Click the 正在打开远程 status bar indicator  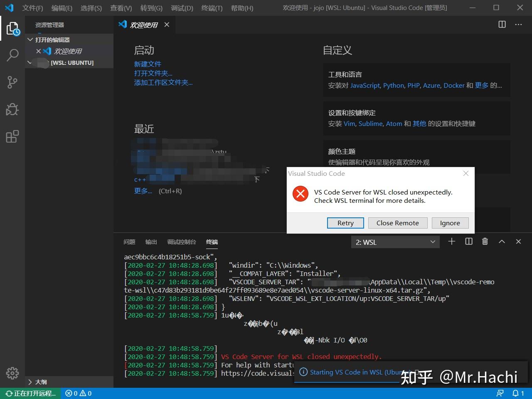29,393
